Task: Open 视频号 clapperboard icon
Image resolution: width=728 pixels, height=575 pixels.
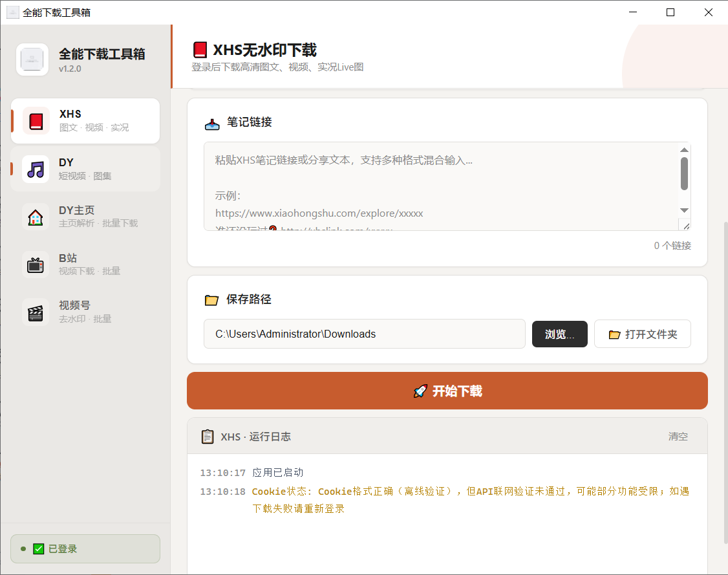Action: [x=36, y=312]
